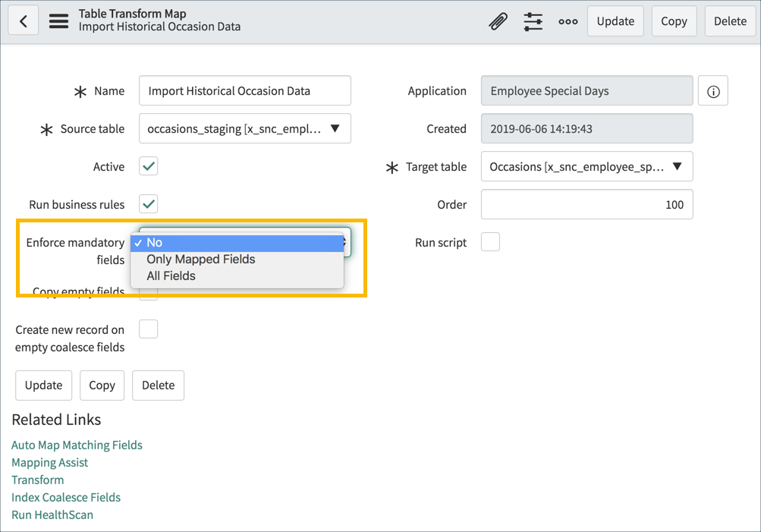Image resolution: width=761 pixels, height=532 pixels.
Task: Open the Source table dropdown
Action: [x=334, y=128]
